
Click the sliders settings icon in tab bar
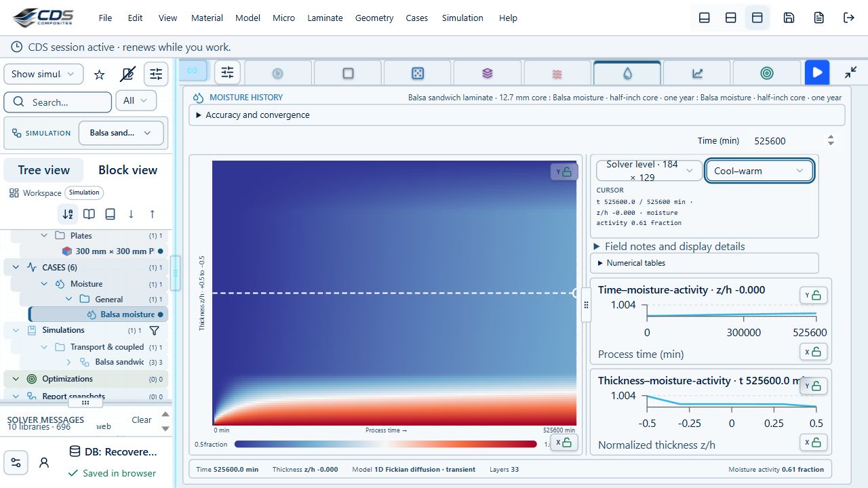(x=227, y=72)
